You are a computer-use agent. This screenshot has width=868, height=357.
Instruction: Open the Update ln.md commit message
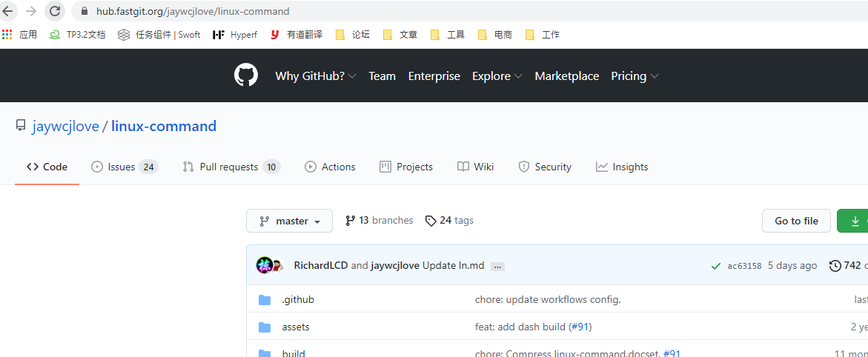(x=454, y=266)
